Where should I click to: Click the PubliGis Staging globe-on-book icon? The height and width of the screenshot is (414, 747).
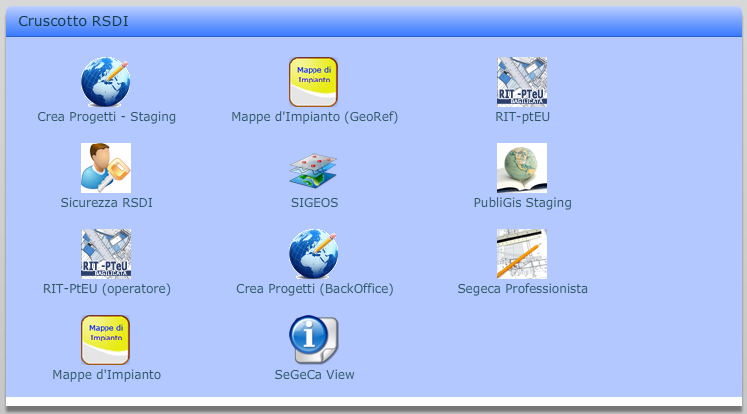click(x=522, y=168)
